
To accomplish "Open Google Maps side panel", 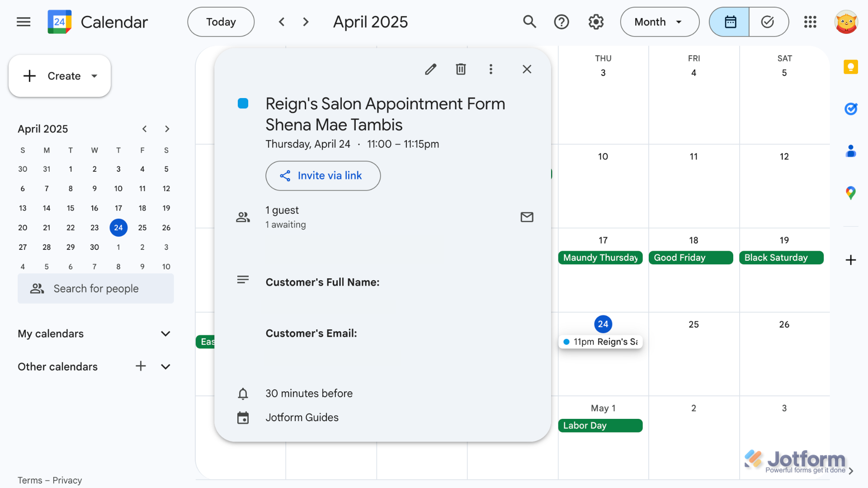I will [x=851, y=193].
